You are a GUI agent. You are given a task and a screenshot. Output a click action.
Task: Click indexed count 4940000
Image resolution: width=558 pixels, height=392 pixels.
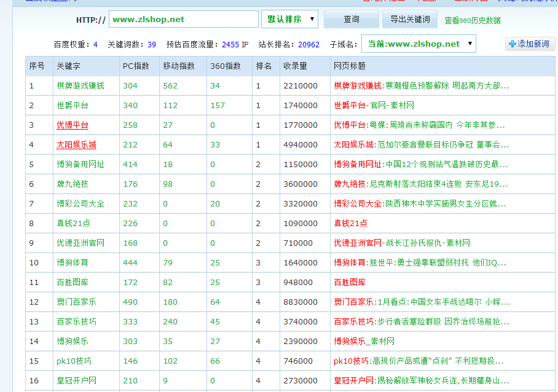click(301, 145)
